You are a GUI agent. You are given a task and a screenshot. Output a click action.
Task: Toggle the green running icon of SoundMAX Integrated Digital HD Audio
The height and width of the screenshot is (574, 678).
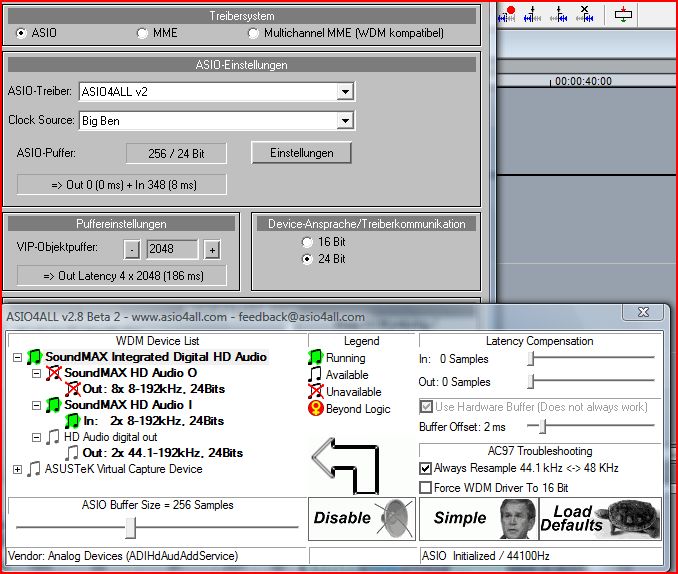pyautogui.click(x=34, y=357)
